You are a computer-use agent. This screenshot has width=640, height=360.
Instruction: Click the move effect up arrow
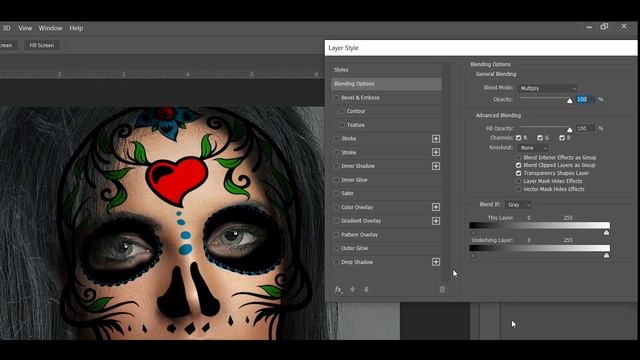point(352,289)
